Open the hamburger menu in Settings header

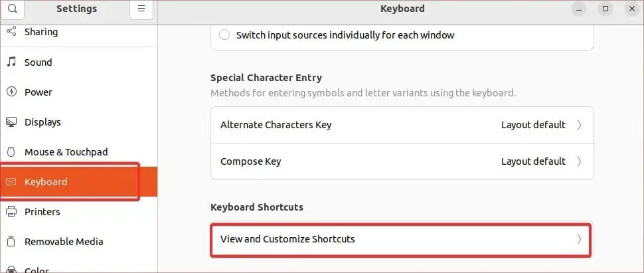[141, 9]
